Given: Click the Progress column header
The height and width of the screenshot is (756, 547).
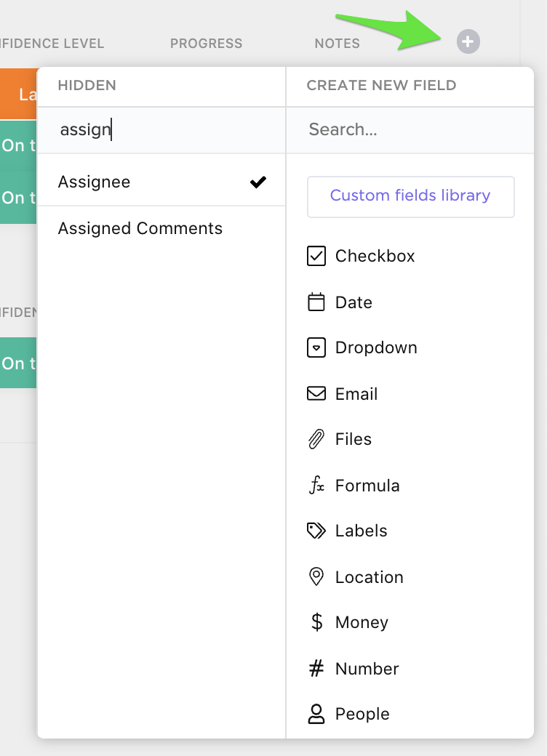Looking at the screenshot, I should (x=206, y=44).
